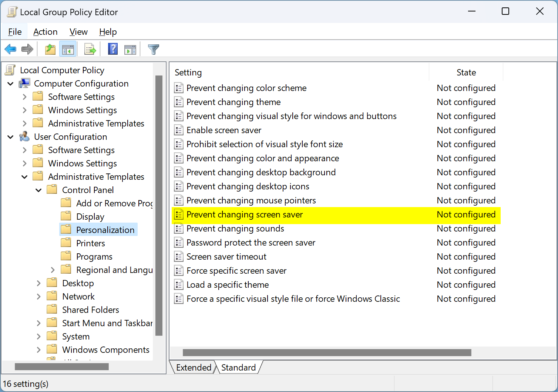Click the Printers folder icon
The width and height of the screenshot is (558, 392).
point(66,243)
